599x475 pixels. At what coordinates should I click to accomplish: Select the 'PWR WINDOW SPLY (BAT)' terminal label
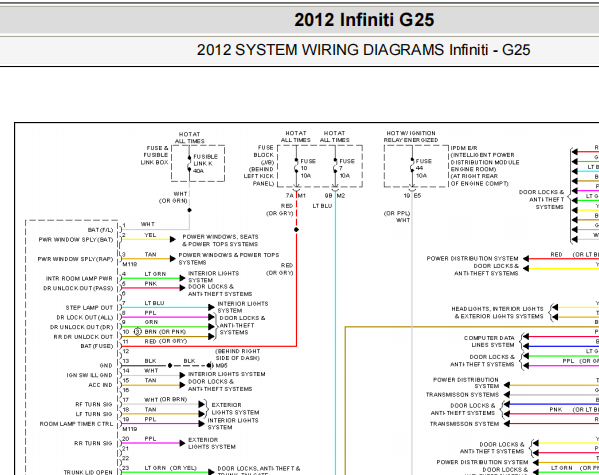[76, 240]
